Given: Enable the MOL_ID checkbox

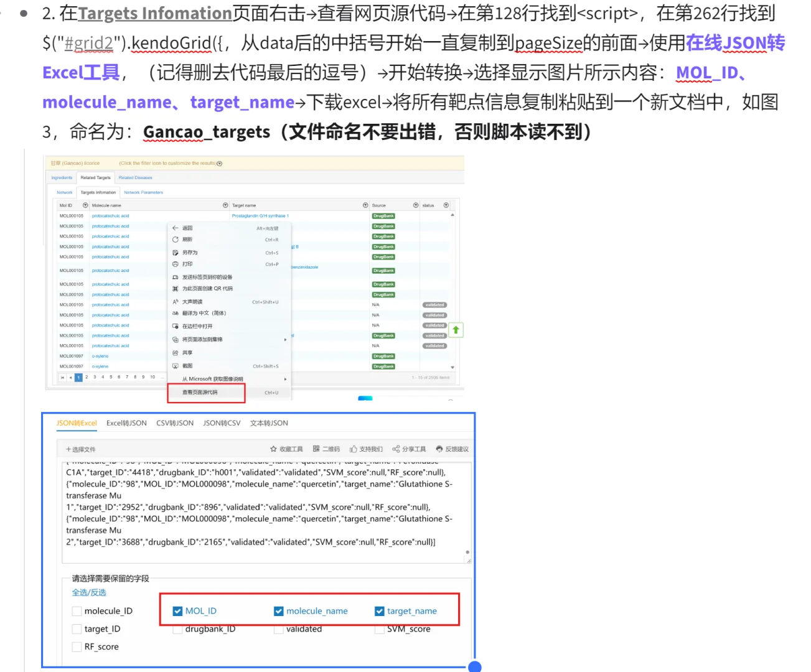Looking at the screenshot, I should (x=177, y=611).
